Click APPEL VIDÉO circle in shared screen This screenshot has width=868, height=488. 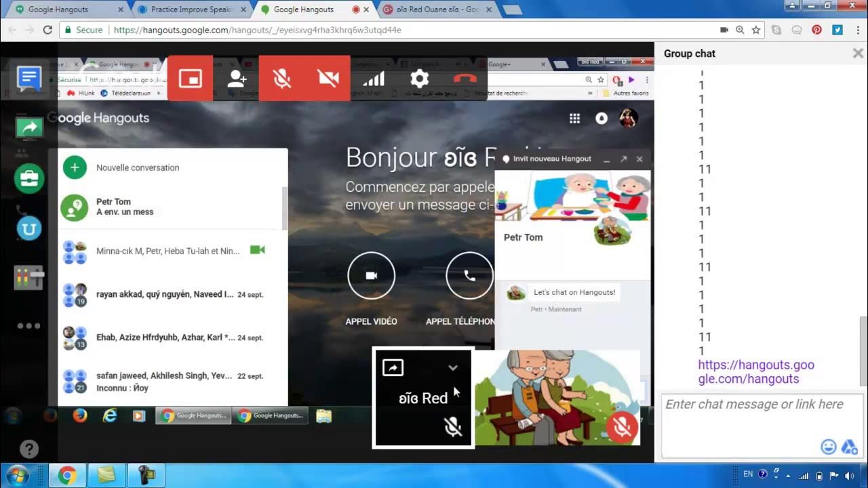pyautogui.click(x=371, y=276)
